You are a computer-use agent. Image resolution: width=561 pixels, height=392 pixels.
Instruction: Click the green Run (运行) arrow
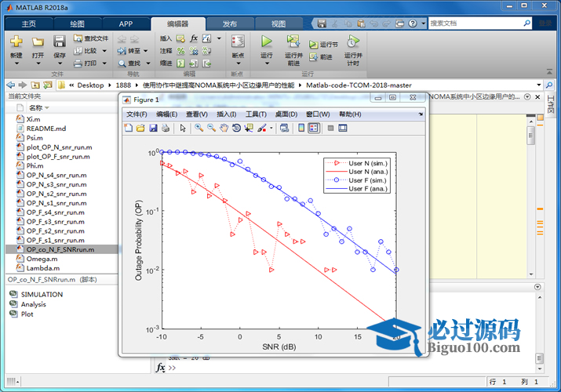coord(266,42)
